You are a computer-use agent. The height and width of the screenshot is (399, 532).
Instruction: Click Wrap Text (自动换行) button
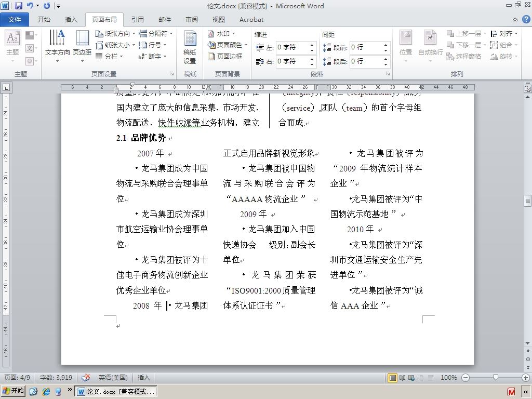point(430,47)
